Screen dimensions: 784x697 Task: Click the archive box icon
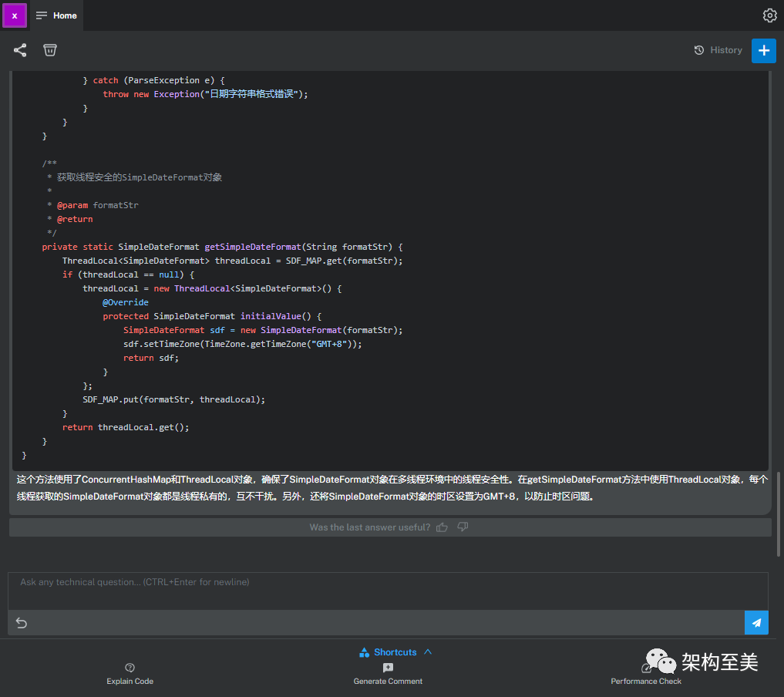tap(50, 50)
